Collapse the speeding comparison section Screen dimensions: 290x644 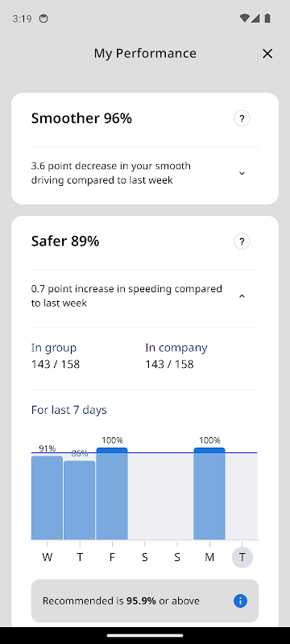tap(242, 295)
